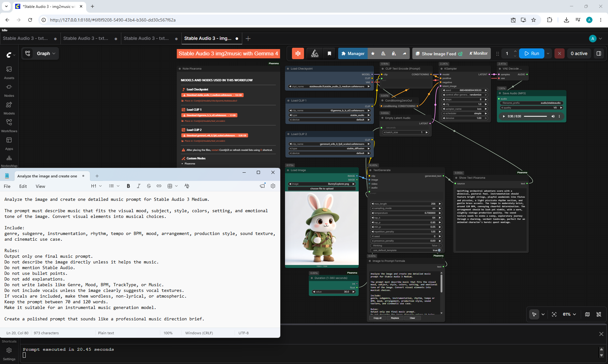Open the scheduler combo in KSampler
This screenshot has height=364, width=608.
(x=465, y=114)
